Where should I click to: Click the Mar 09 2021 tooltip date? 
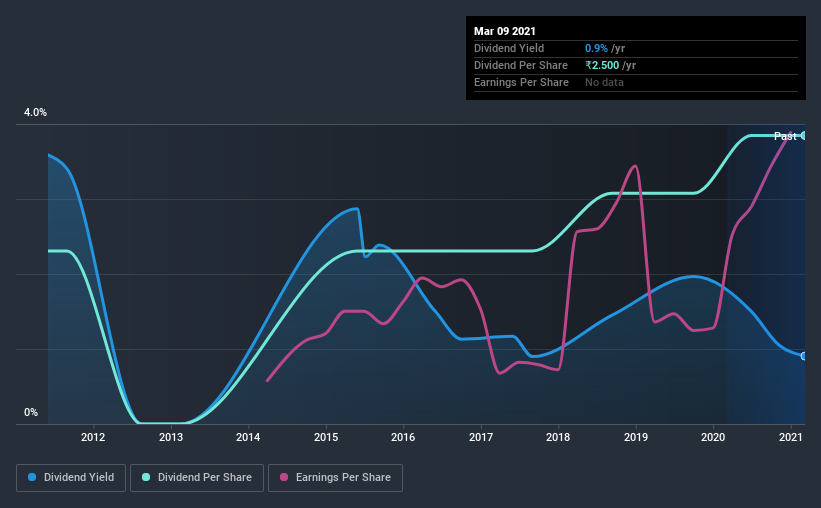point(505,31)
